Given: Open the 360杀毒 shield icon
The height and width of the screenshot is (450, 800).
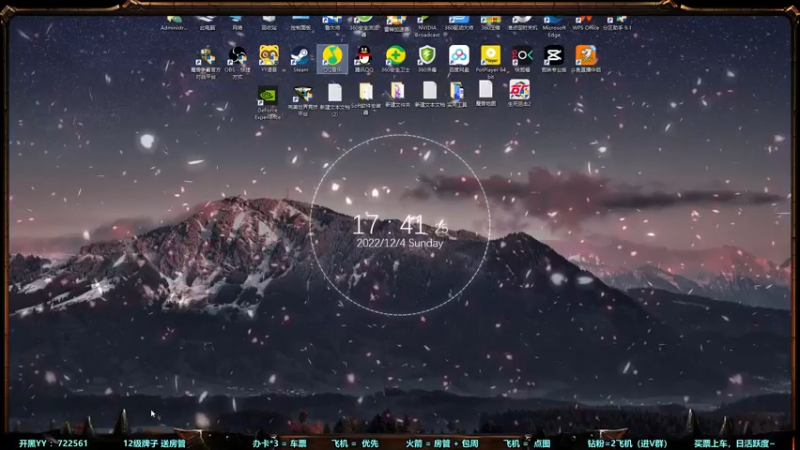Looking at the screenshot, I should 427,59.
